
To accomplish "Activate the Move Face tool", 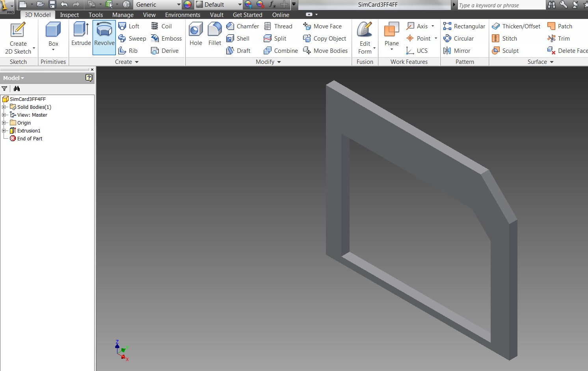I will 322,26.
